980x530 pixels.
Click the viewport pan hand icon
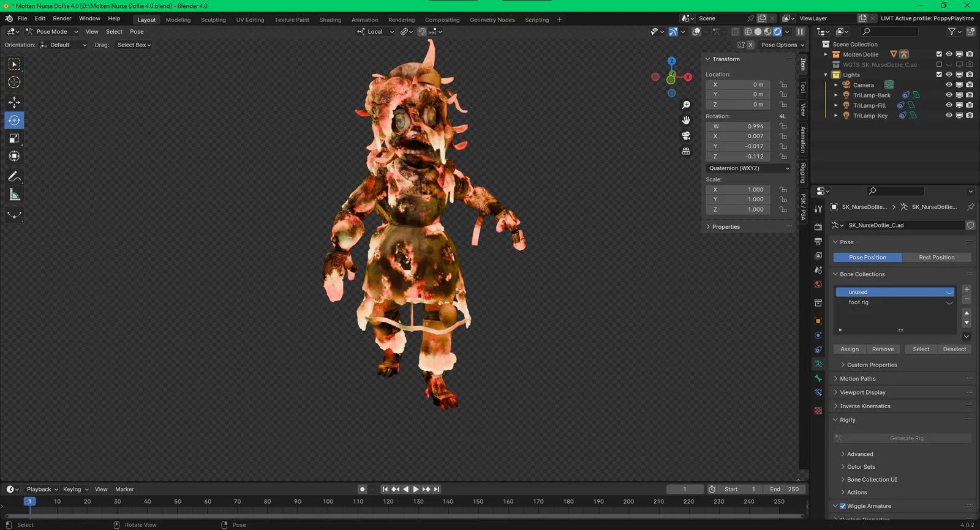pyautogui.click(x=686, y=120)
